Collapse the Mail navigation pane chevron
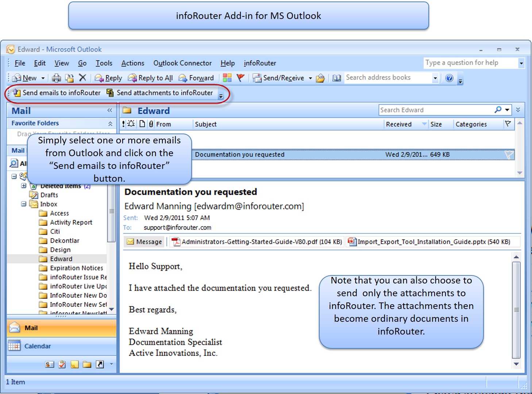Screen dimensions: 532x394 (x=109, y=110)
